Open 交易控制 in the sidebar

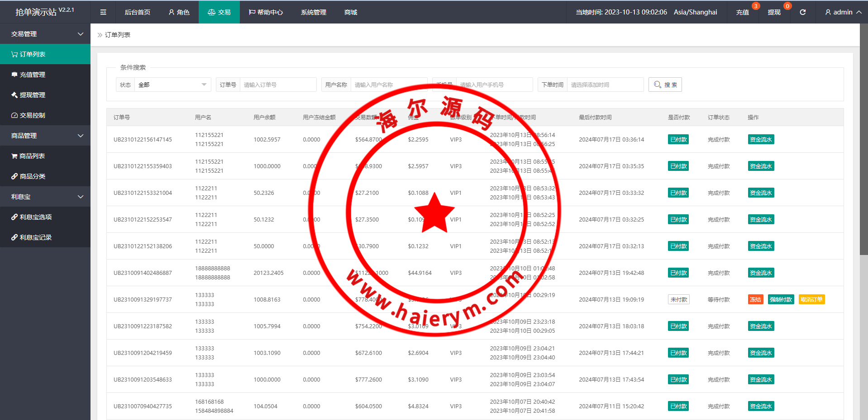pyautogui.click(x=33, y=115)
